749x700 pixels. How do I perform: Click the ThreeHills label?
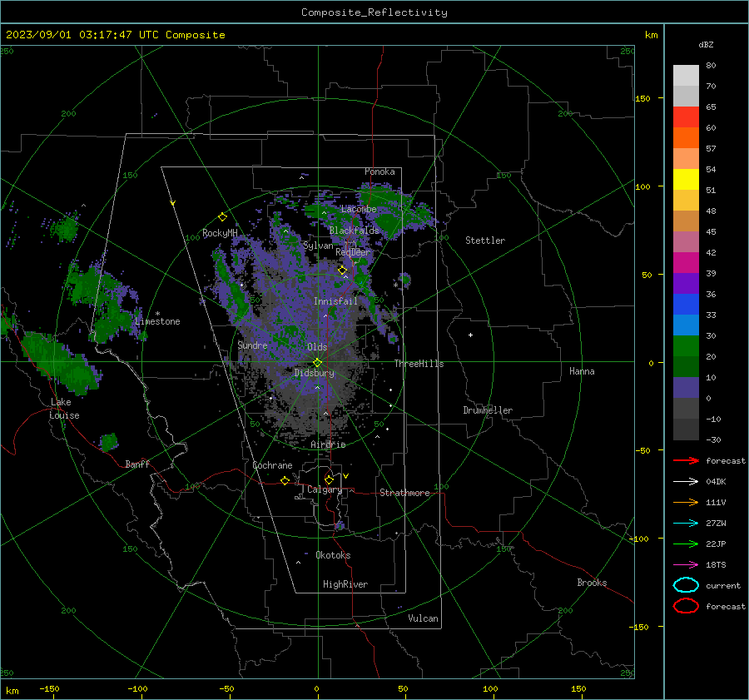point(419,364)
